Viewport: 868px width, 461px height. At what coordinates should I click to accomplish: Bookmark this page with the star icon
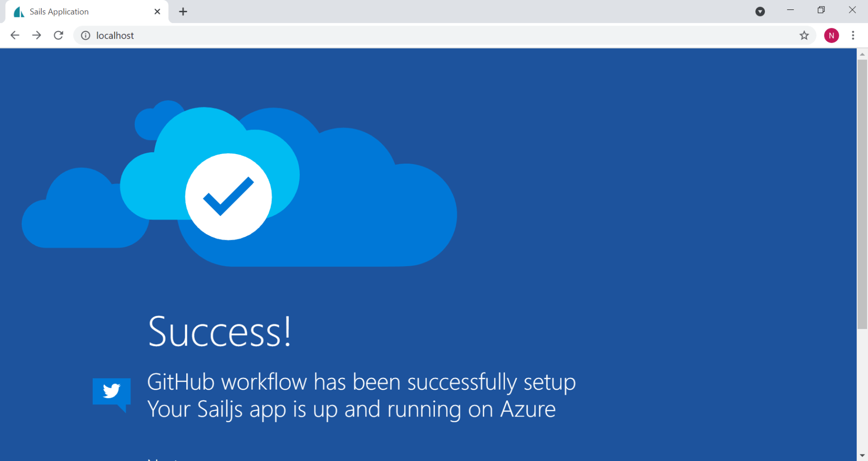click(804, 35)
